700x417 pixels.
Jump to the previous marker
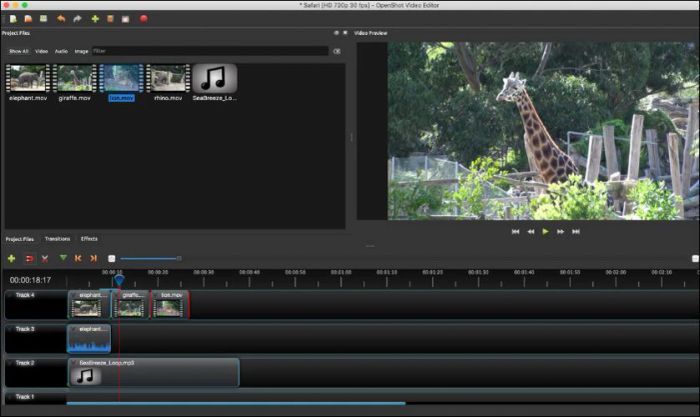tap(78, 259)
